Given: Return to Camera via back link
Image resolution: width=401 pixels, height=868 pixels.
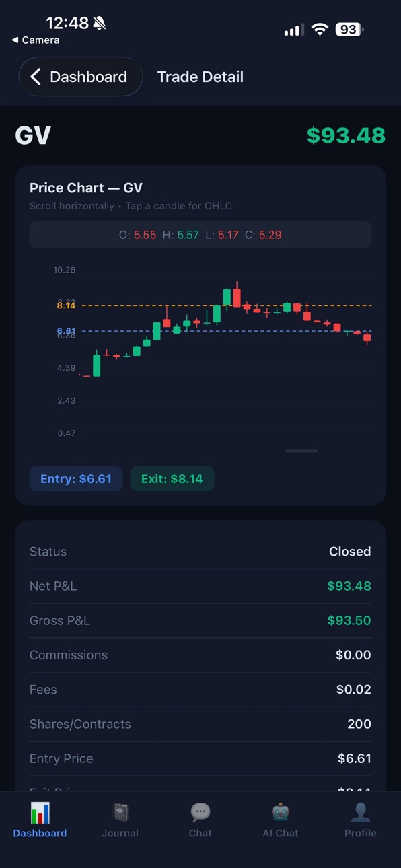Looking at the screenshot, I should (x=36, y=40).
